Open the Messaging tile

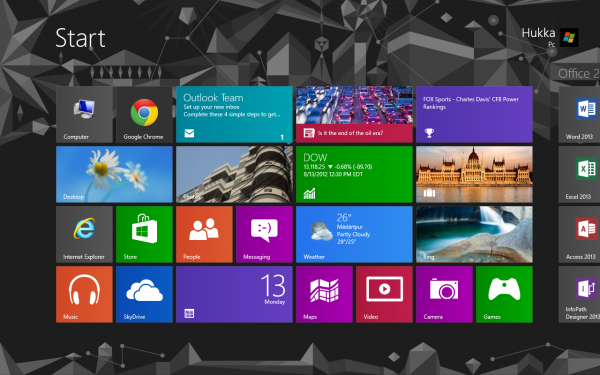point(264,234)
